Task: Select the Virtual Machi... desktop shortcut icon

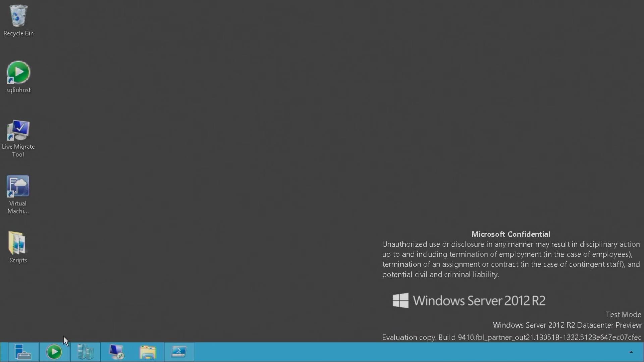Action: (18, 186)
